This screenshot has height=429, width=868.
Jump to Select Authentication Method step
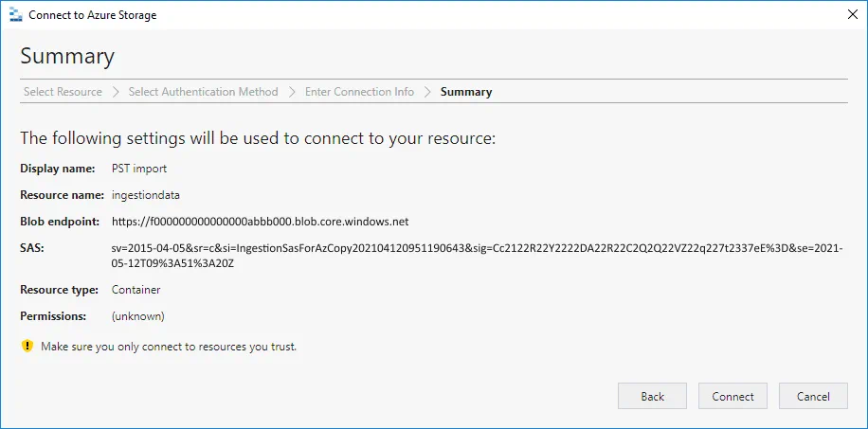pos(203,92)
